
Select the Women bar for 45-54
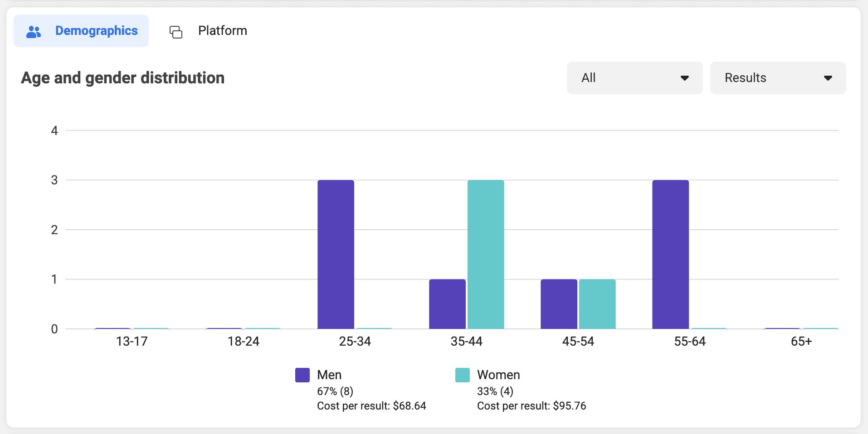[x=597, y=304]
